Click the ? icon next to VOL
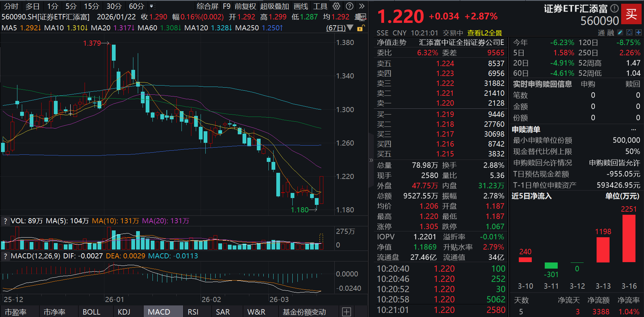This screenshot has width=644, height=317. point(5,221)
